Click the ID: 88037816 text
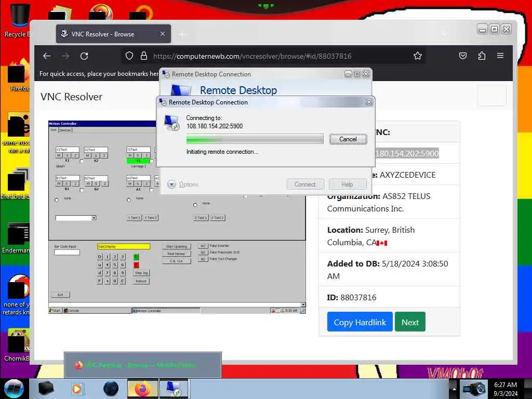Viewport: 532px width, 399px height. [352, 298]
